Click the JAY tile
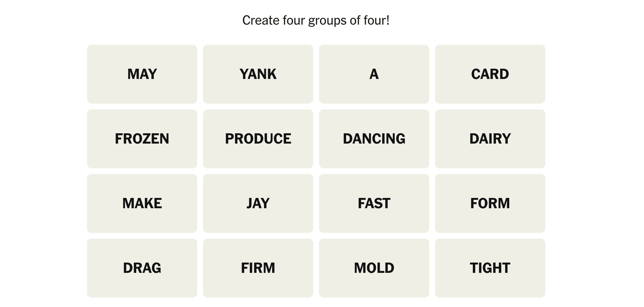 (x=258, y=203)
